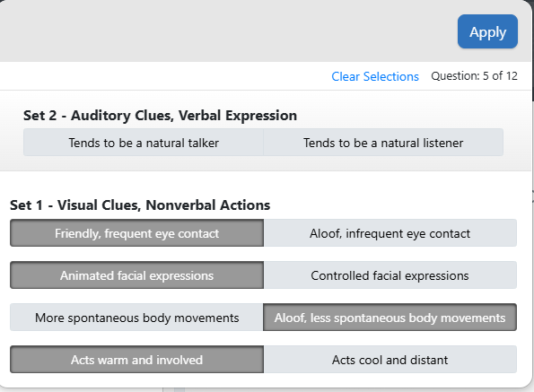The height and width of the screenshot is (392, 534).
Task: Click the 'Set 1 - Visual Clues' heading
Action: pyautogui.click(x=140, y=205)
